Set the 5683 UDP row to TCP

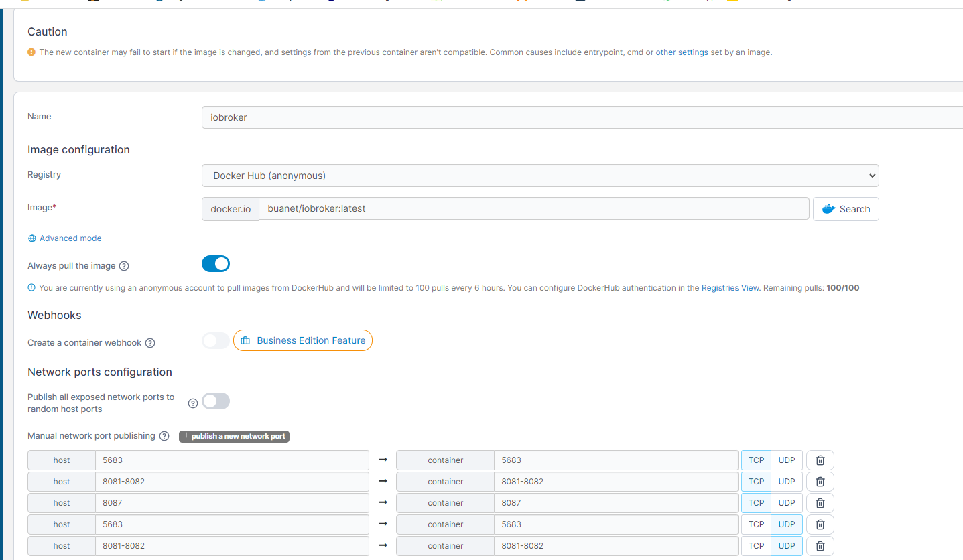[x=756, y=524]
